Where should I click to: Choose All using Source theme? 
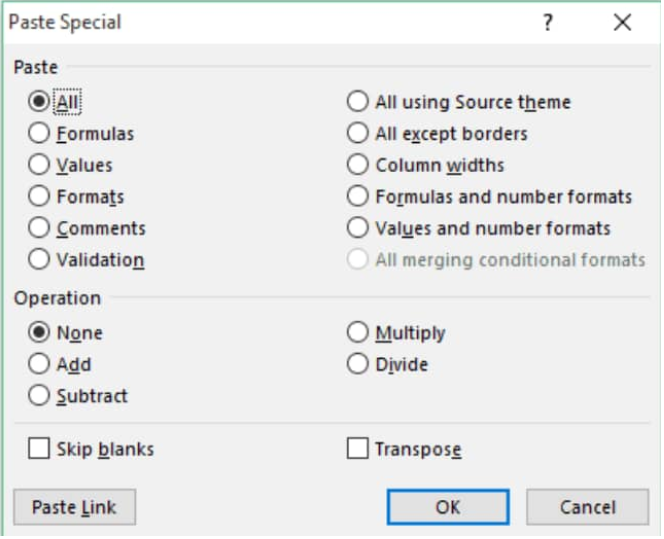(359, 102)
